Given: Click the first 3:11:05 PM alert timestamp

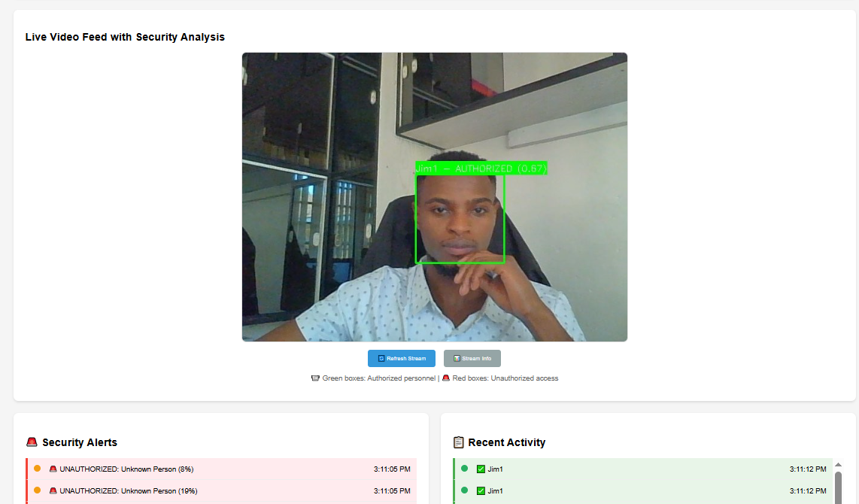Looking at the screenshot, I should coord(392,468).
